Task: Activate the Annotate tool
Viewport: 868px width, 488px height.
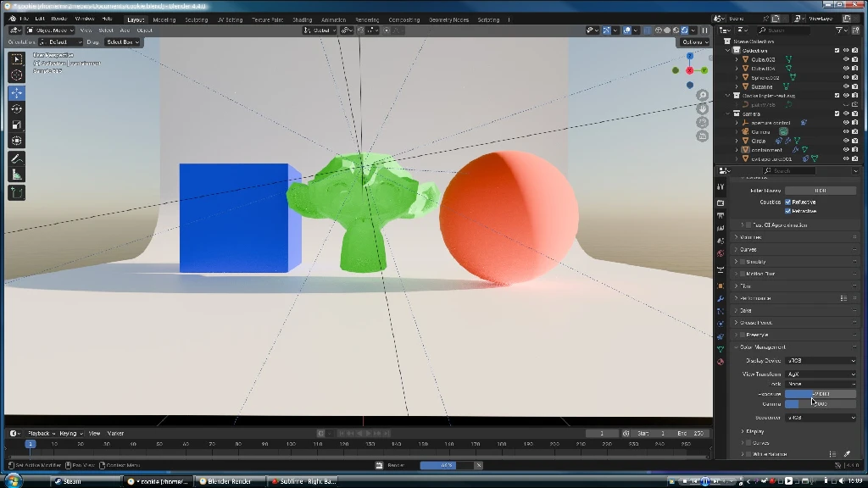Action: click(17, 159)
